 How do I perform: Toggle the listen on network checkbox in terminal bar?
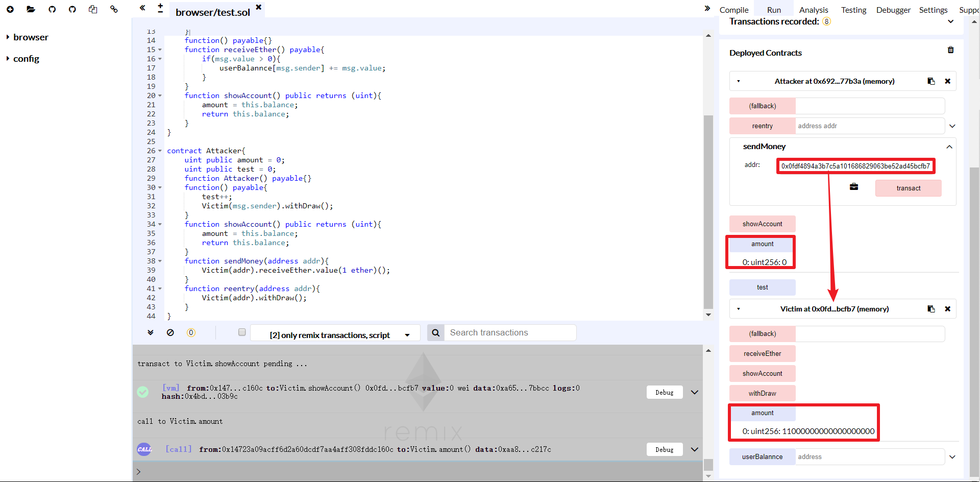[242, 332]
